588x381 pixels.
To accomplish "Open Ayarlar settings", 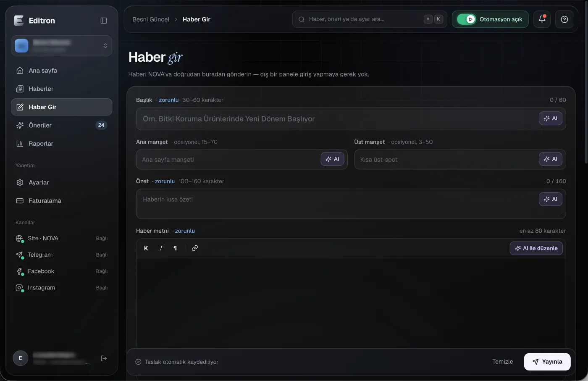I will [x=61, y=183].
